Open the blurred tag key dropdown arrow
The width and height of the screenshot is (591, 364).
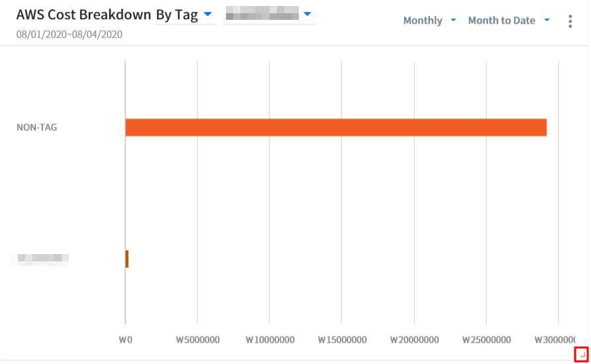(x=307, y=13)
